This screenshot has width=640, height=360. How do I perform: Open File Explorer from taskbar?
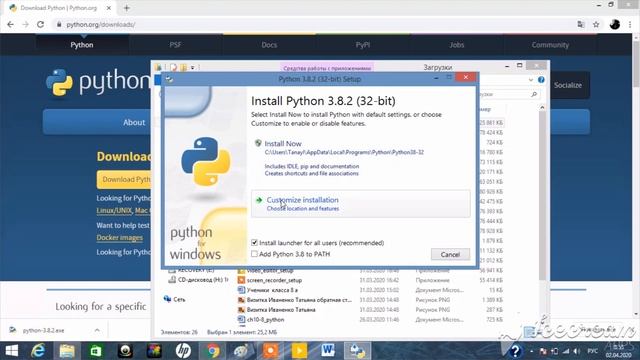coord(67,351)
